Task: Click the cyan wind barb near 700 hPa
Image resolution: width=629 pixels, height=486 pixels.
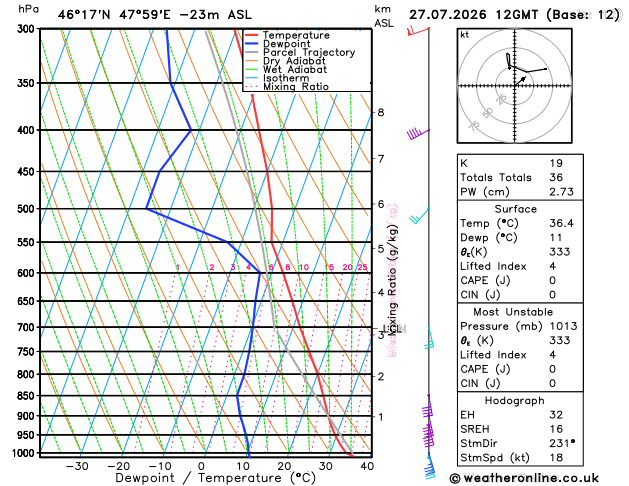Action: [430, 338]
